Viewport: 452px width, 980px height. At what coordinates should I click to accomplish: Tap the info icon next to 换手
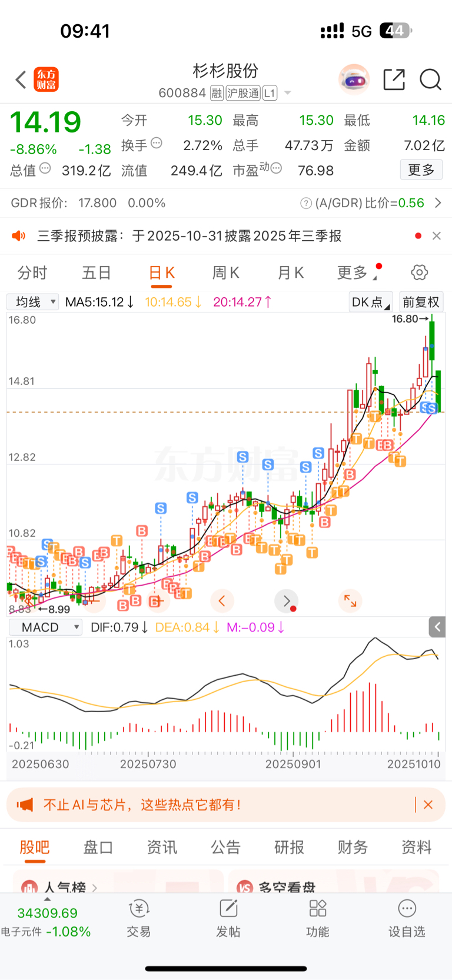click(x=157, y=143)
